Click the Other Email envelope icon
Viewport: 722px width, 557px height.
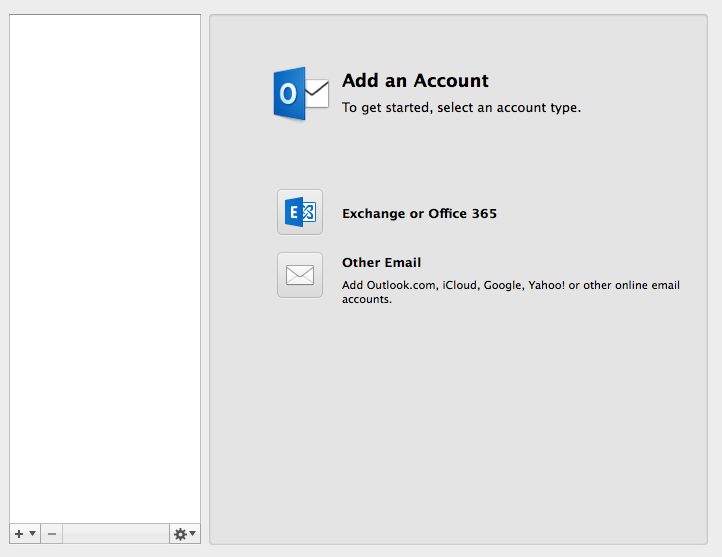pos(300,275)
